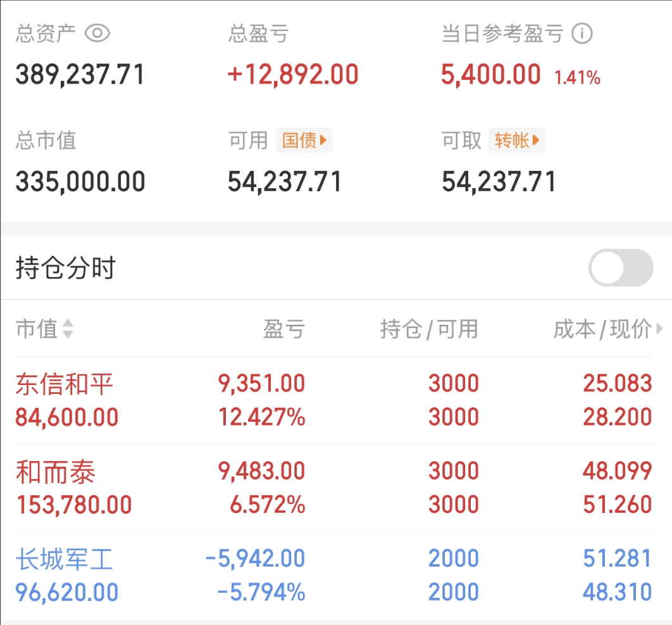Click 总盈亏 value +12,892.00
Screen dimensions: 672x625
(x=293, y=75)
